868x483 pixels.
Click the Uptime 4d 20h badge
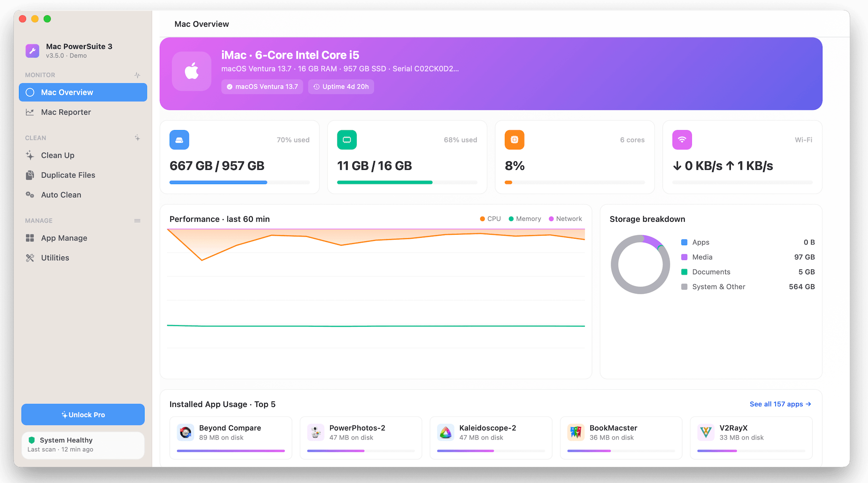click(341, 87)
